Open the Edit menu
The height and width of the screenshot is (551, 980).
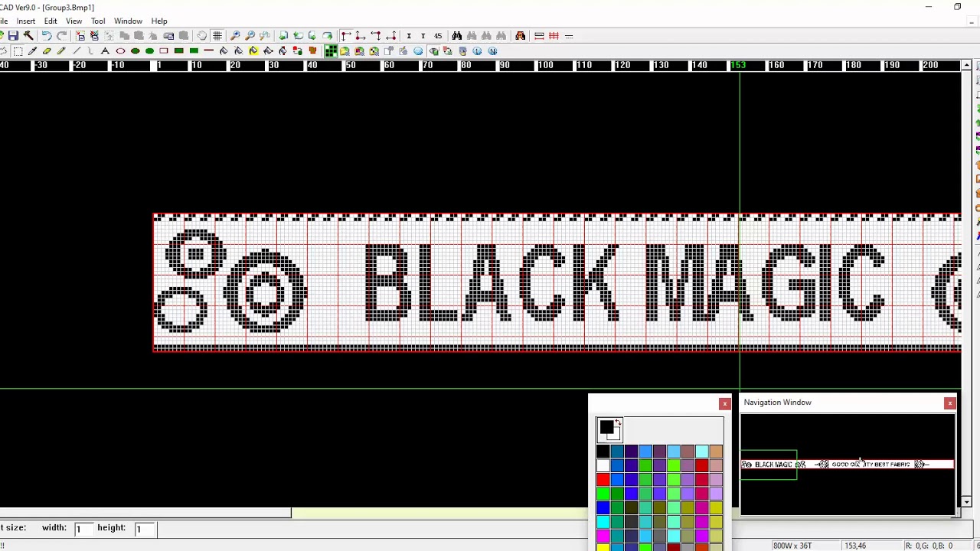pos(51,21)
